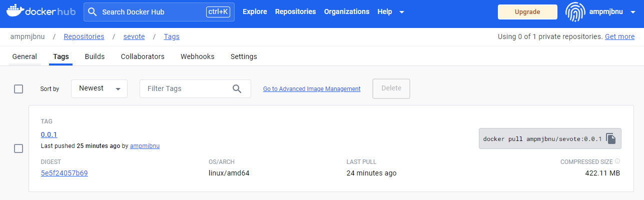Open digest 5e5f24057b69 link
644x200 pixels.
pyautogui.click(x=65, y=173)
